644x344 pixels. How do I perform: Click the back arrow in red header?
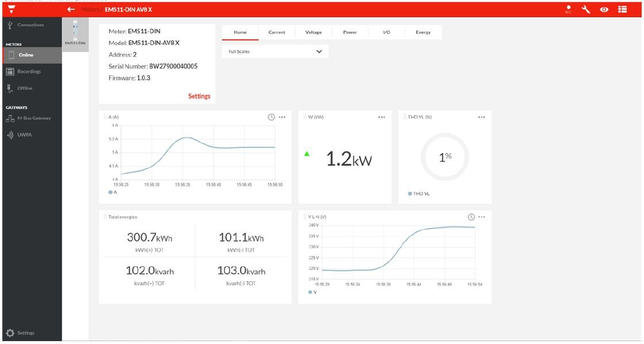pyautogui.click(x=71, y=10)
